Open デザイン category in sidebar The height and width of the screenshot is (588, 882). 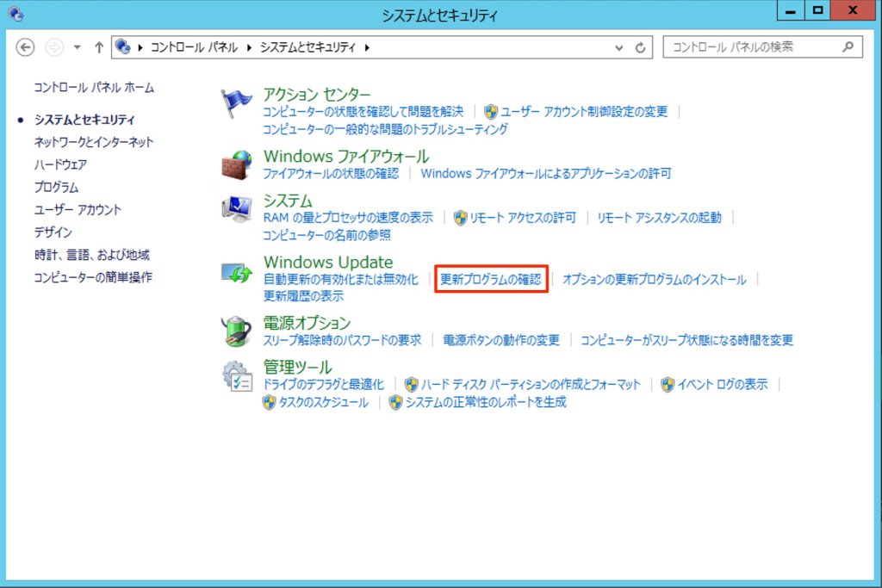click(53, 232)
